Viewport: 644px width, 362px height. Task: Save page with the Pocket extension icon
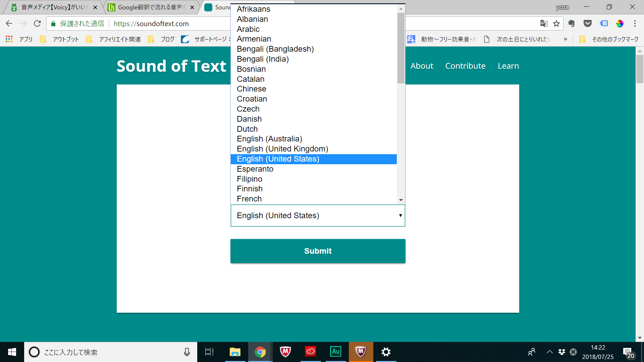tap(588, 23)
